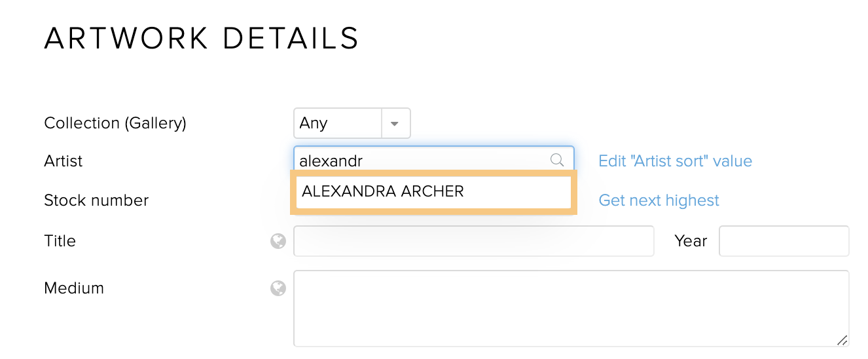Open the Collection (Gallery) dropdown arrow
The height and width of the screenshot is (359, 868).
[395, 123]
